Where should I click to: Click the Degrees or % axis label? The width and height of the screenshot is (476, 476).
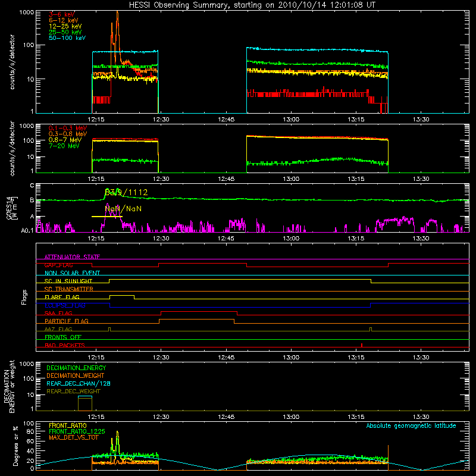point(15,446)
